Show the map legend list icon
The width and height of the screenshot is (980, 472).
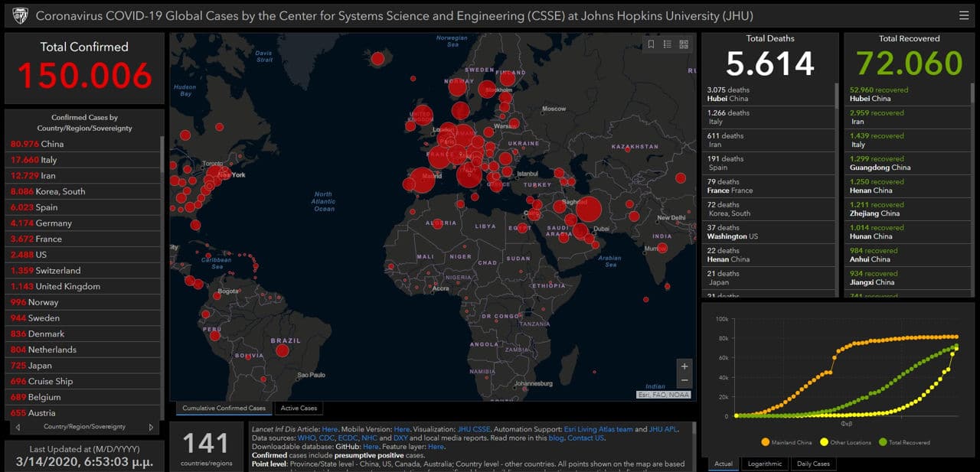[667, 44]
